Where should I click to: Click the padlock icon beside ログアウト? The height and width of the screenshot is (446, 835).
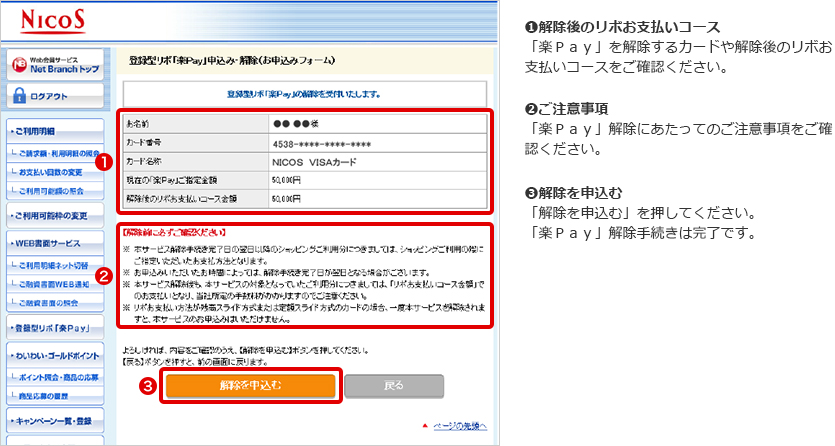pos(19,97)
